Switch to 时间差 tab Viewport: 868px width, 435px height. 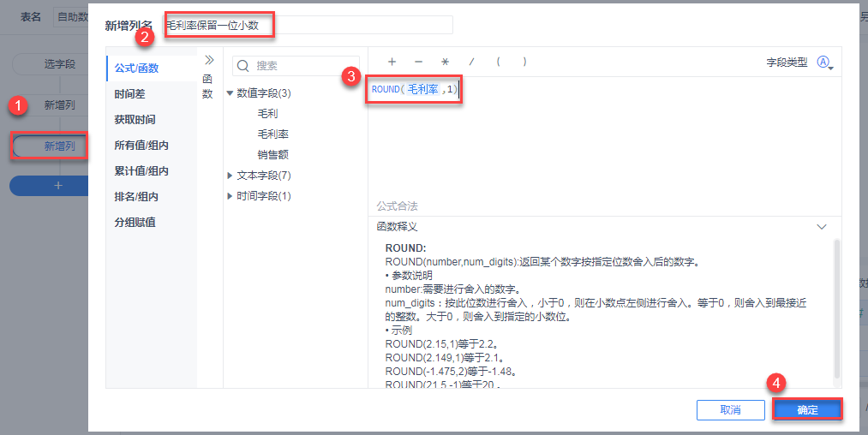tap(152, 94)
